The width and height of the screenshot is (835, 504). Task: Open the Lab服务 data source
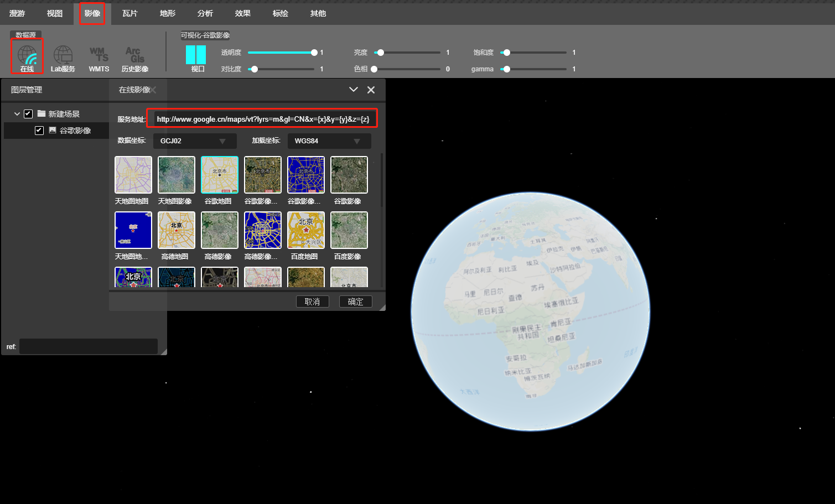63,59
